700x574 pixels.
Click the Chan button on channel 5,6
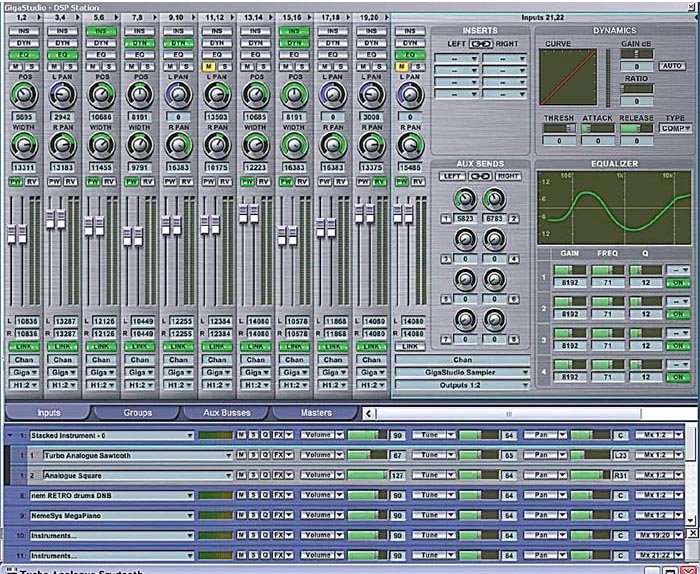[x=101, y=360]
